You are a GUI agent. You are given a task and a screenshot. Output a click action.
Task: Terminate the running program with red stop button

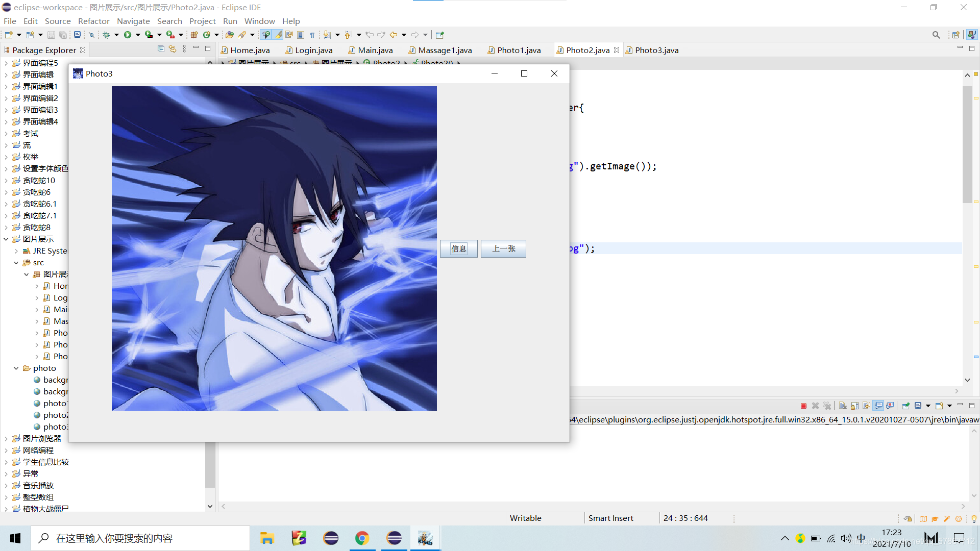(803, 406)
